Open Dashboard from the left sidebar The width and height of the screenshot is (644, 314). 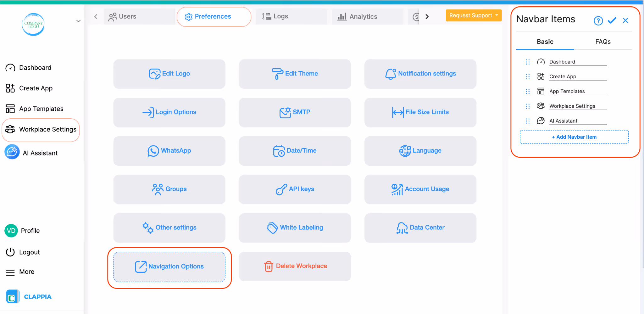click(28, 68)
